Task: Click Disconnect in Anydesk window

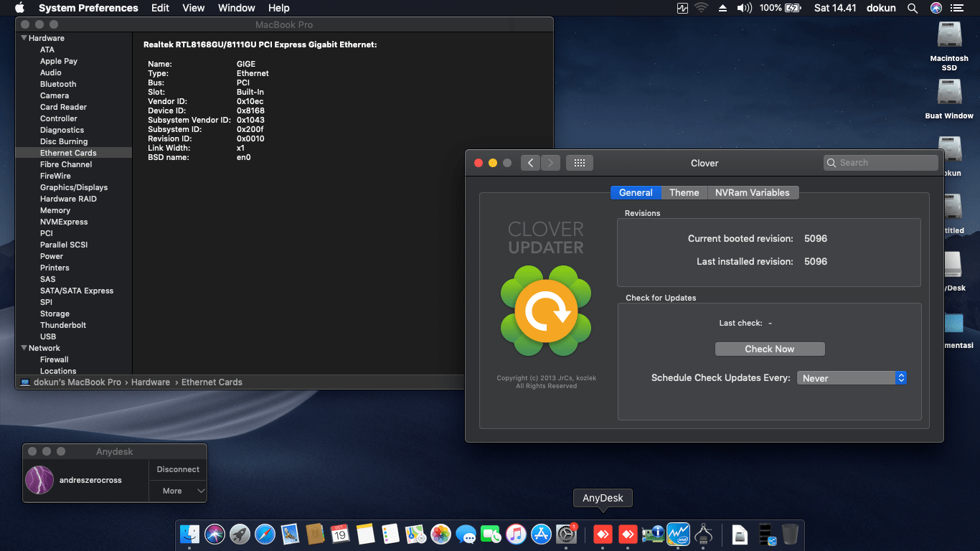Action: point(178,469)
